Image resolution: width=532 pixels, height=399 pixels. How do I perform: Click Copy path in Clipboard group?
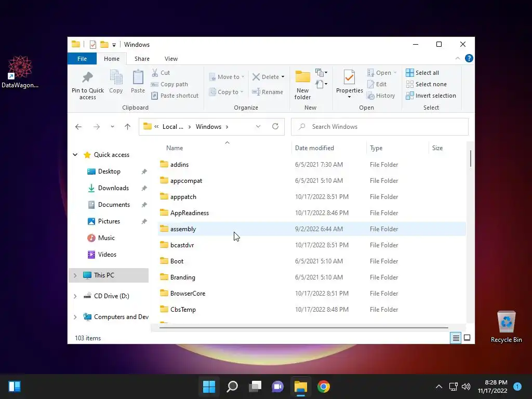click(x=169, y=84)
